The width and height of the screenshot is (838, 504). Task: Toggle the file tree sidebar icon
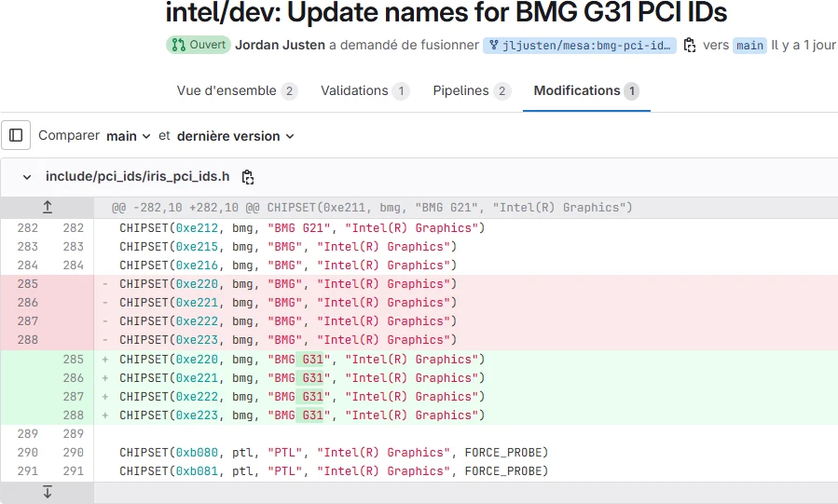(x=16, y=135)
